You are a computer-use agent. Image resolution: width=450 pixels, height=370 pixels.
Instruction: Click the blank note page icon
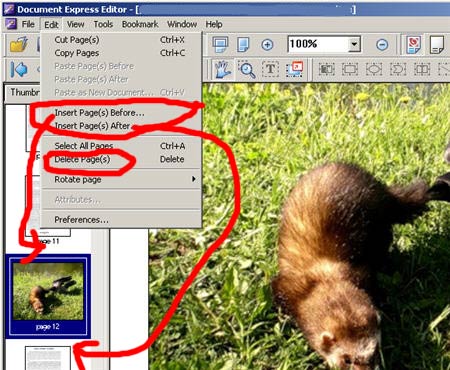coord(437,45)
